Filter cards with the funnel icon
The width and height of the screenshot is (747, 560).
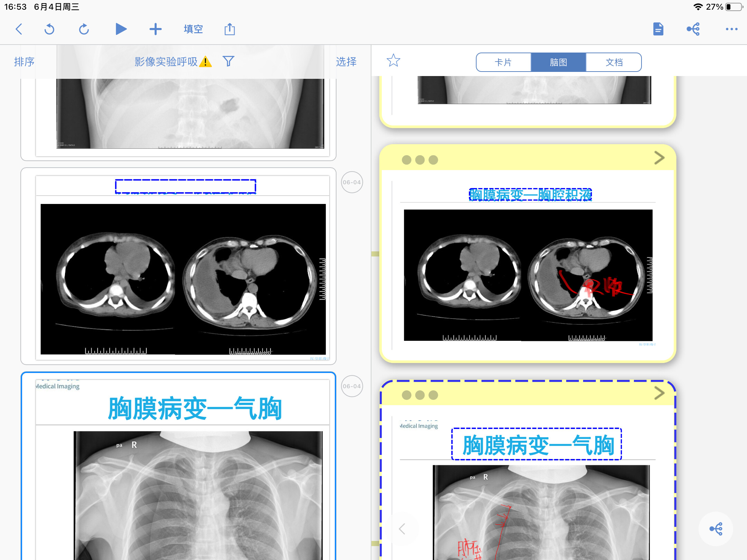coord(228,62)
